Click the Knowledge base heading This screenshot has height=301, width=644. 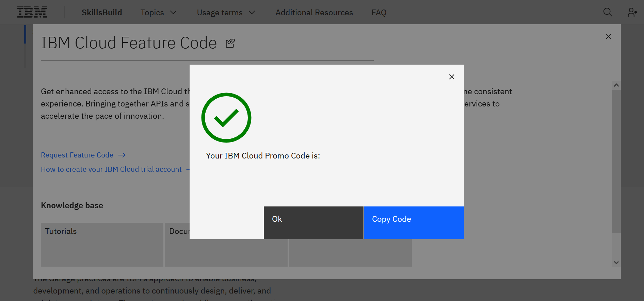pos(72,205)
